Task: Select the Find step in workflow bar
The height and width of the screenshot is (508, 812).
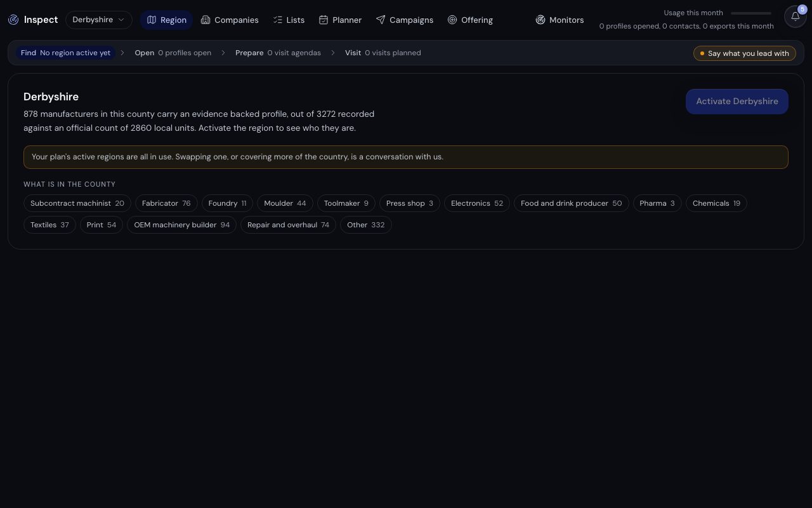Action: [x=65, y=53]
